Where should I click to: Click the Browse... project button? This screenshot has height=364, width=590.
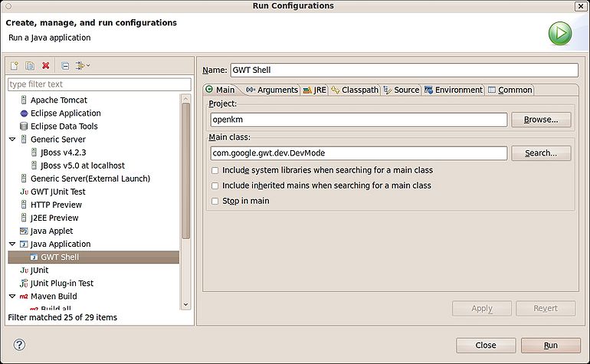click(x=541, y=120)
